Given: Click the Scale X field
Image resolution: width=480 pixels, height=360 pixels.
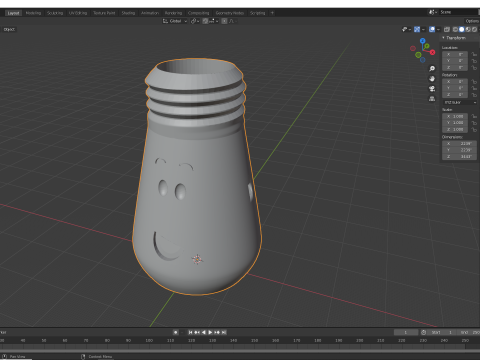Looking at the screenshot, I should (455, 116).
